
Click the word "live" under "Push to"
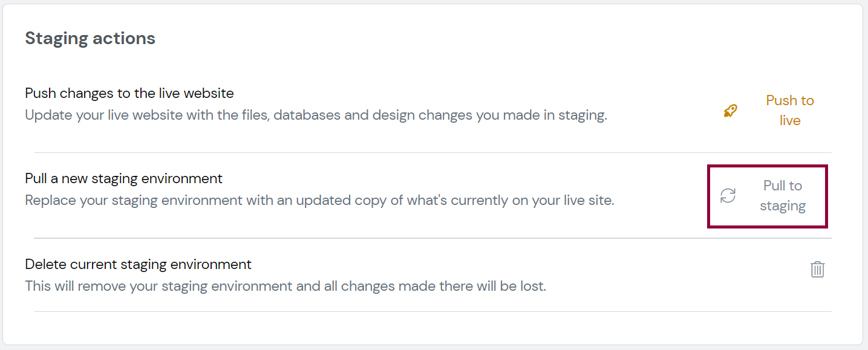click(790, 120)
